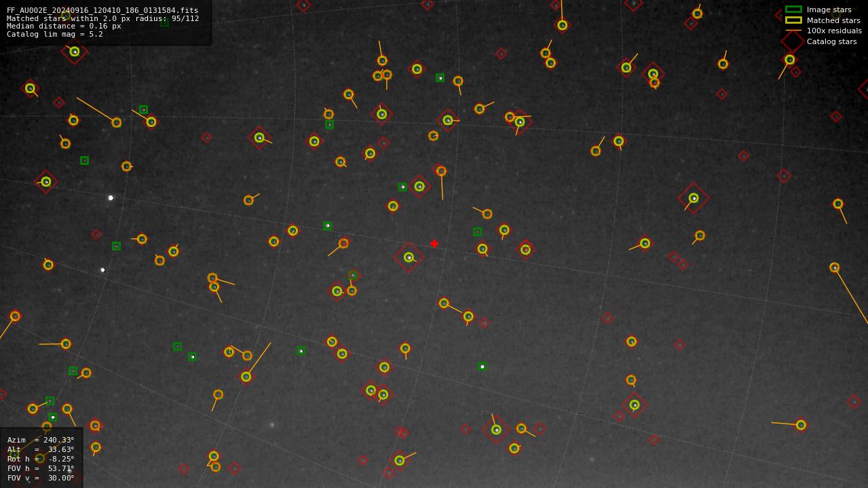This screenshot has height=488, width=868.
Task: Click the orange 100x residuals legend line
Action: tap(793, 31)
